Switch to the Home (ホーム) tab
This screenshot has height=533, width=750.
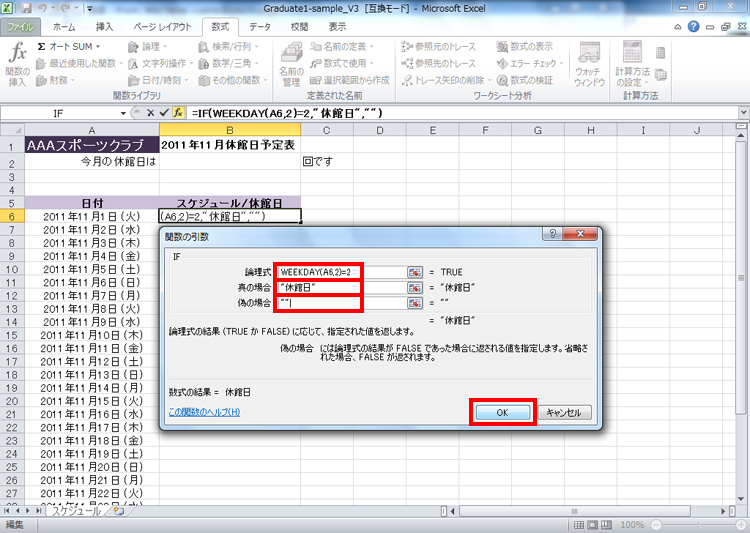(x=64, y=27)
